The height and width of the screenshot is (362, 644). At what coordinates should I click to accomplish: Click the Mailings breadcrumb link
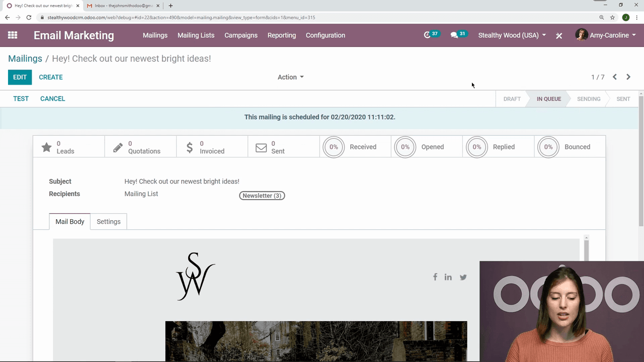coord(25,58)
